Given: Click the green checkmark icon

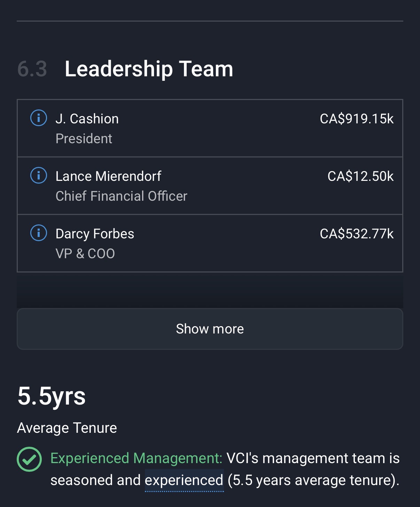Looking at the screenshot, I should tap(29, 459).
